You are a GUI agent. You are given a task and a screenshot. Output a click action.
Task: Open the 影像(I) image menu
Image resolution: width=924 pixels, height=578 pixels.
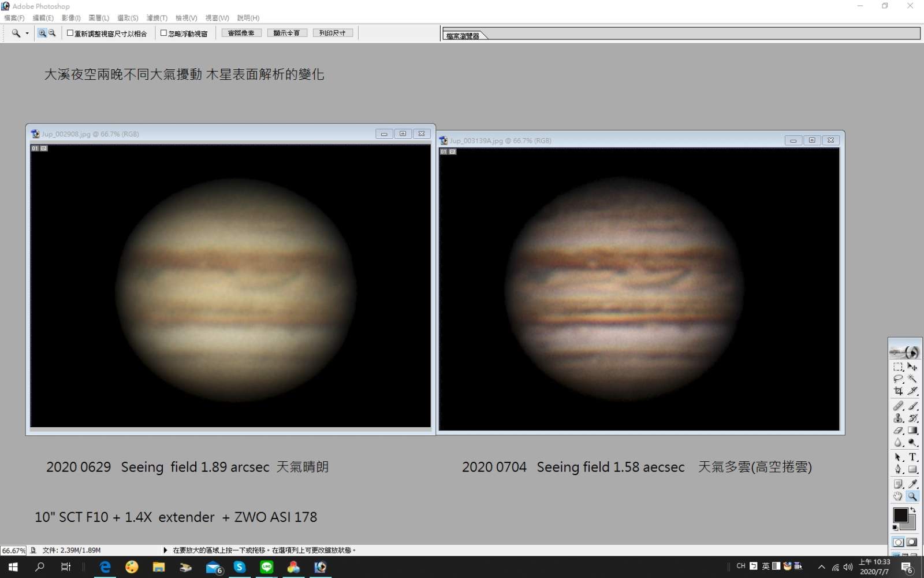pos(71,18)
